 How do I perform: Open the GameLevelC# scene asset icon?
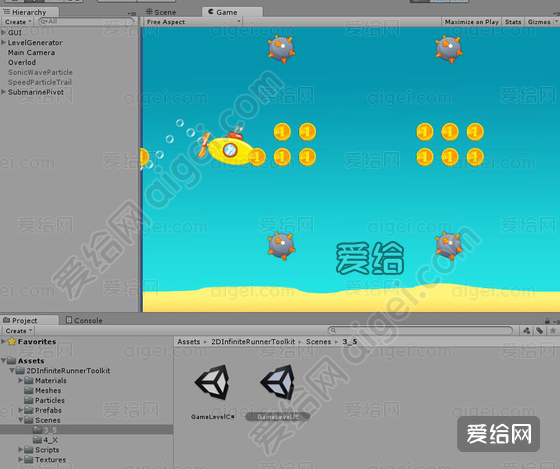(x=212, y=382)
